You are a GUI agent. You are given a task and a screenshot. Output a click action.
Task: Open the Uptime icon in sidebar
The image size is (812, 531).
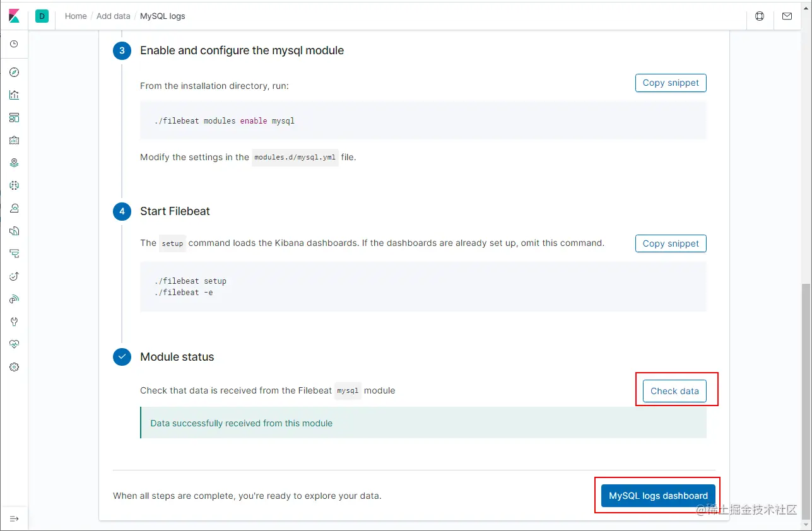click(15, 276)
